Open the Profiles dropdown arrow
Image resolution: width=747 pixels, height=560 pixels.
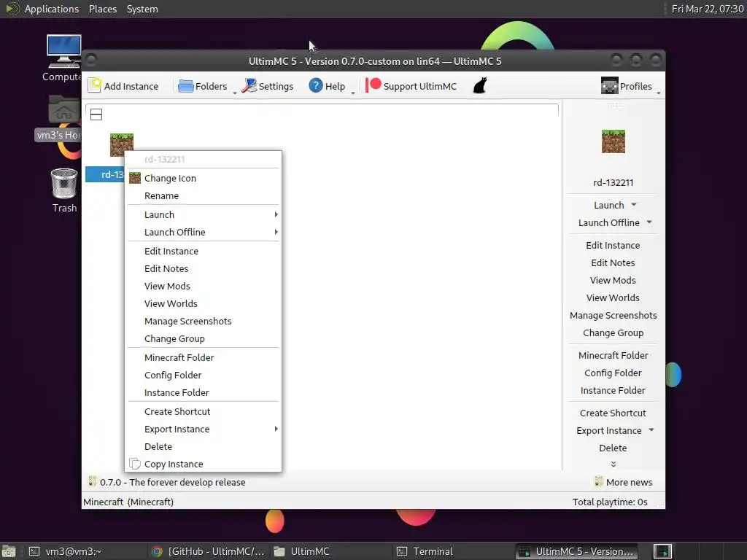pos(659,93)
